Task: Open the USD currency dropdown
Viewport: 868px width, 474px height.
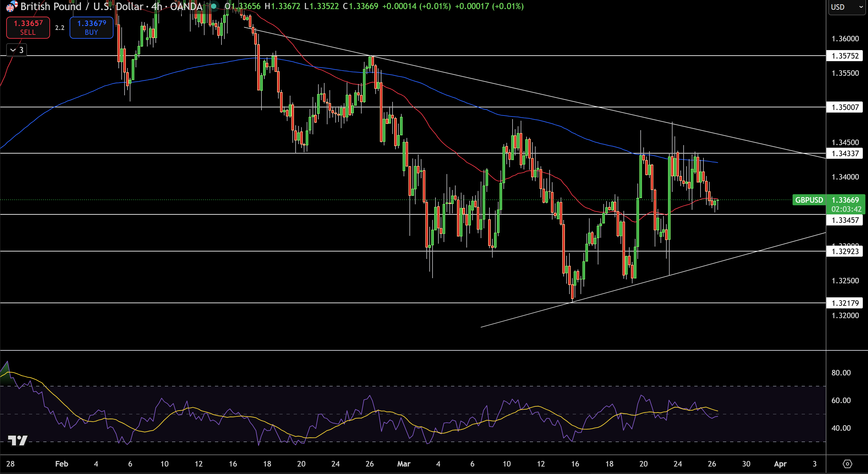Action: point(847,7)
